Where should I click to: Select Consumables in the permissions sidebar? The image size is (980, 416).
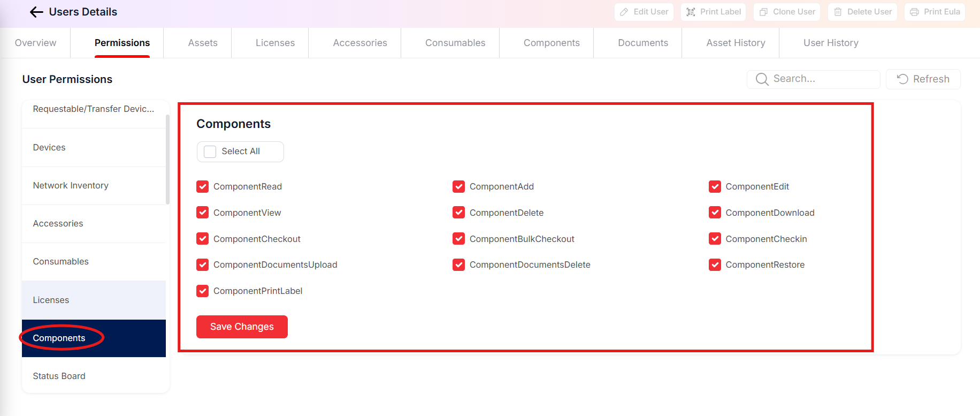[94, 262]
